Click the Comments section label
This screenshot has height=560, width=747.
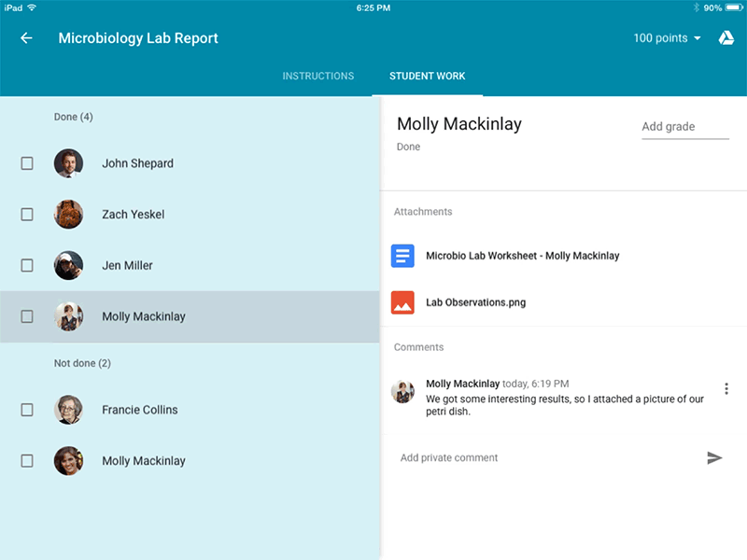click(x=418, y=347)
